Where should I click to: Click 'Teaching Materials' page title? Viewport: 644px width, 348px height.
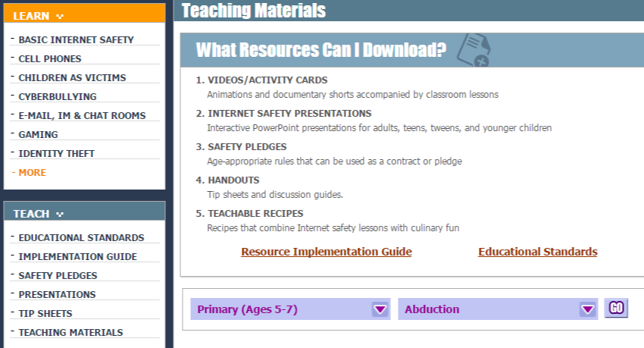tap(254, 11)
